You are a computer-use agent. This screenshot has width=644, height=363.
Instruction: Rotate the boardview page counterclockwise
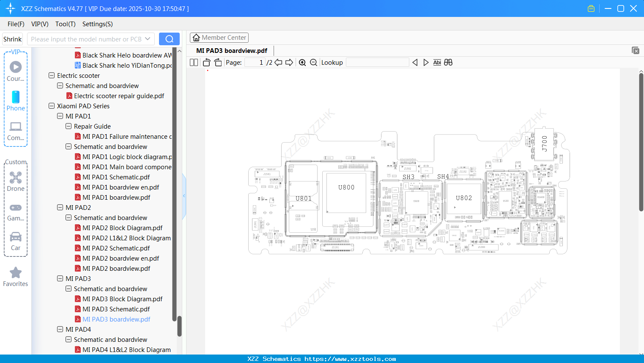click(207, 63)
